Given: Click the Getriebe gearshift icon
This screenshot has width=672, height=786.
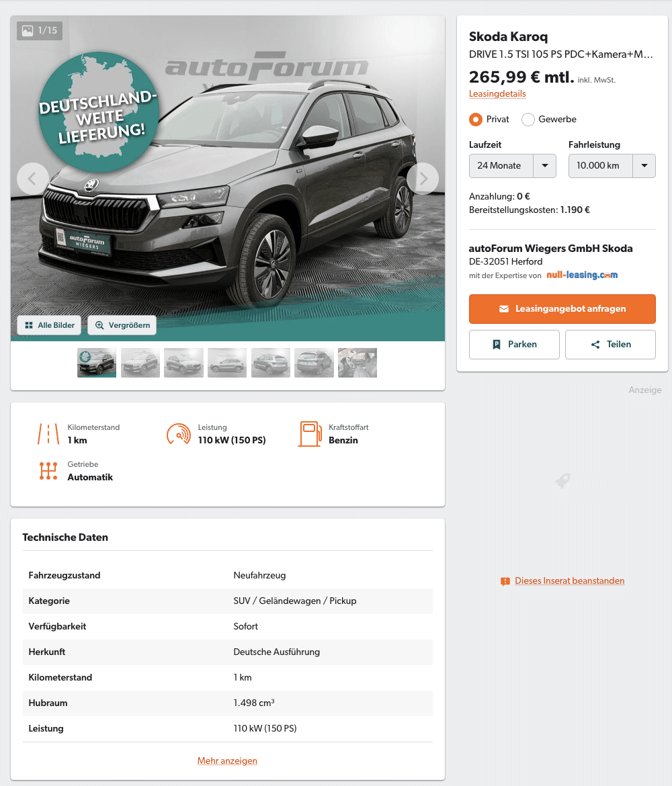Looking at the screenshot, I should pyautogui.click(x=48, y=471).
